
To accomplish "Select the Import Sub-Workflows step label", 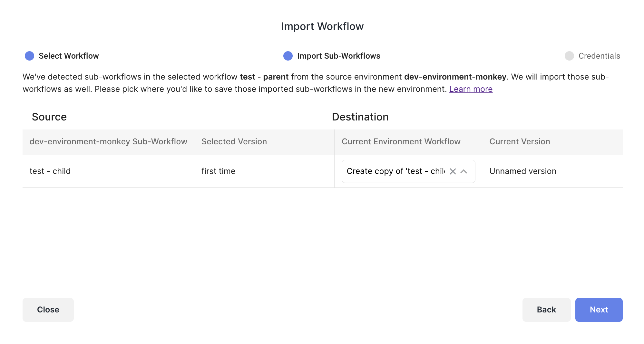I will pyautogui.click(x=338, y=56).
